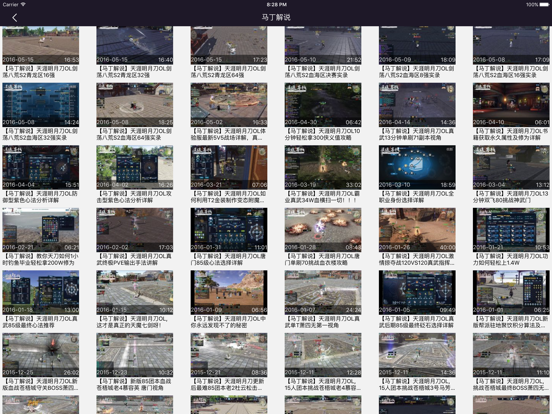Open the 2016-05-15 video lasting 16:40
The width and height of the screenshot is (552, 414).
point(135,45)
